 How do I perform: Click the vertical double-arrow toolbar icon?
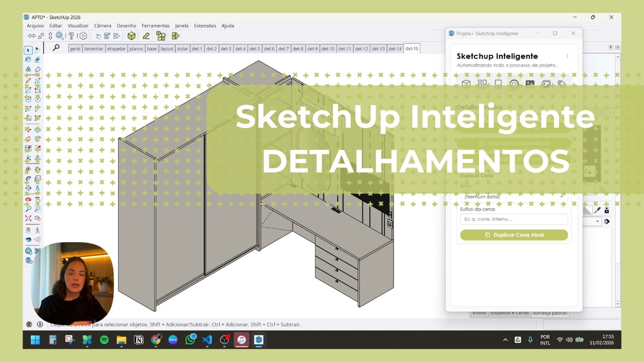click(x=50, y=36)
